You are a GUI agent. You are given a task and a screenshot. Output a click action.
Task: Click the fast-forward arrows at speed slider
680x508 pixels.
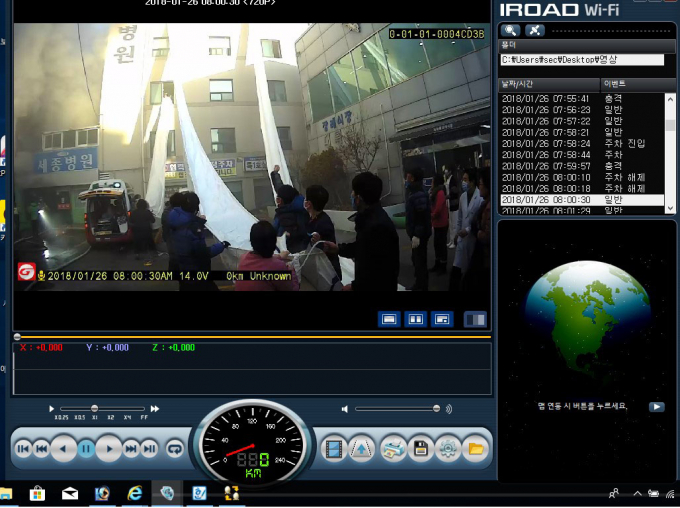point(155,409)
